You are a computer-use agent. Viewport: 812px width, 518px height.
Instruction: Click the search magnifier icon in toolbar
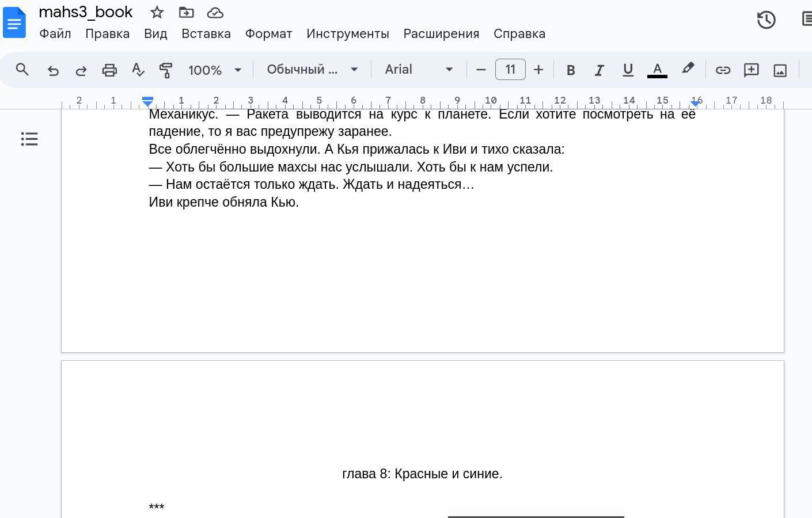pos(22,70)
